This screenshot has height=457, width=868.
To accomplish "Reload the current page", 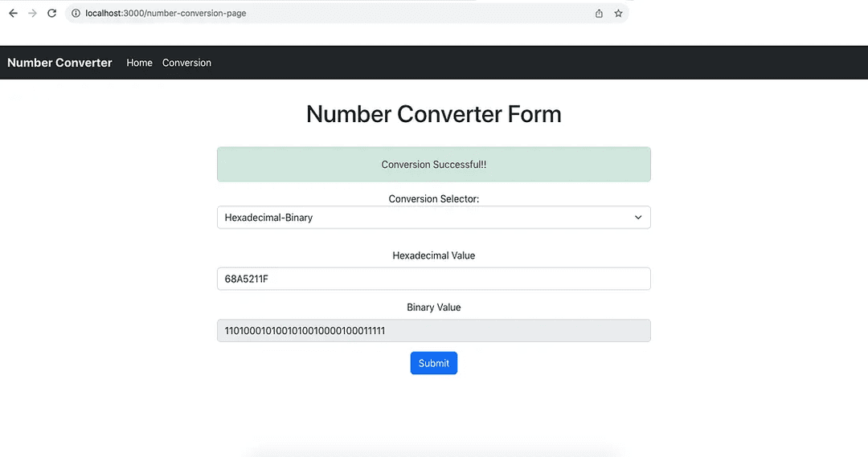I will [52, 14].
